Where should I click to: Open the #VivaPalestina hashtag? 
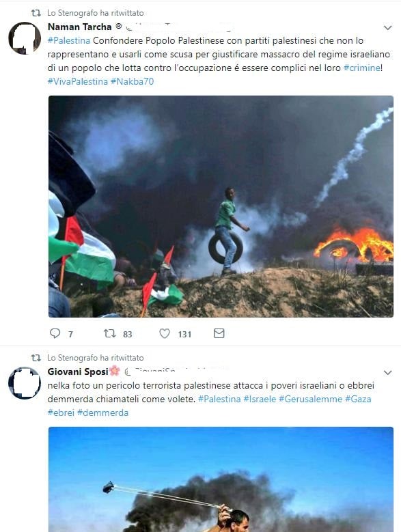coord(78,81)
